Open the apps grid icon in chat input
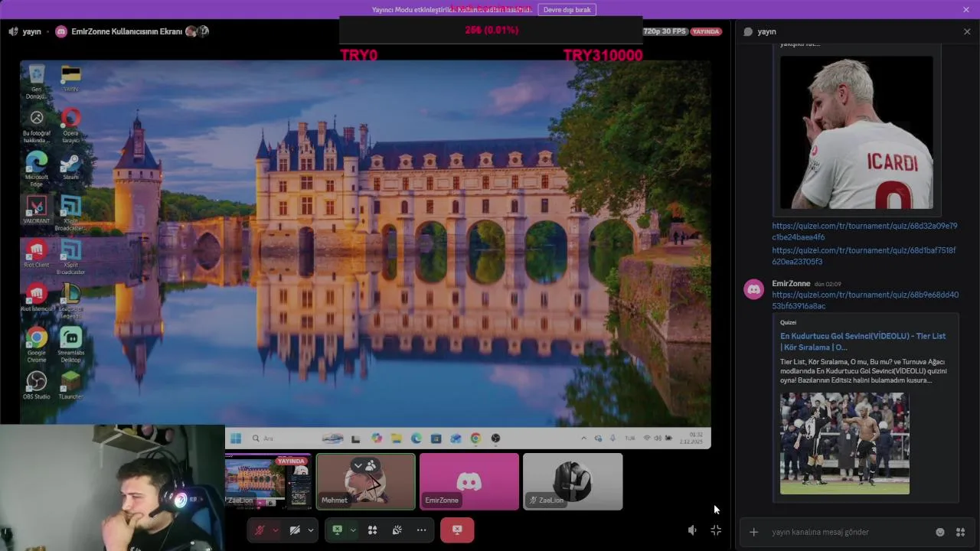 pos(960,532)
